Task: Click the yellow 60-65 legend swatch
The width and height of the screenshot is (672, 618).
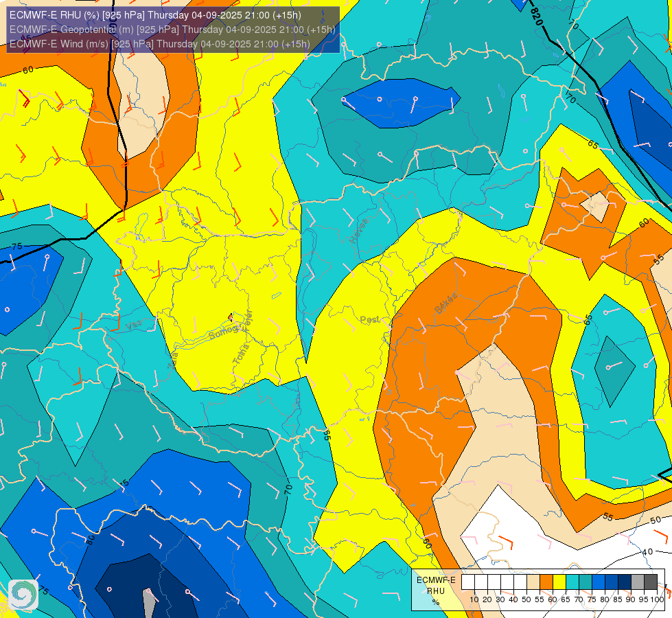Action: tap(559, 582)
